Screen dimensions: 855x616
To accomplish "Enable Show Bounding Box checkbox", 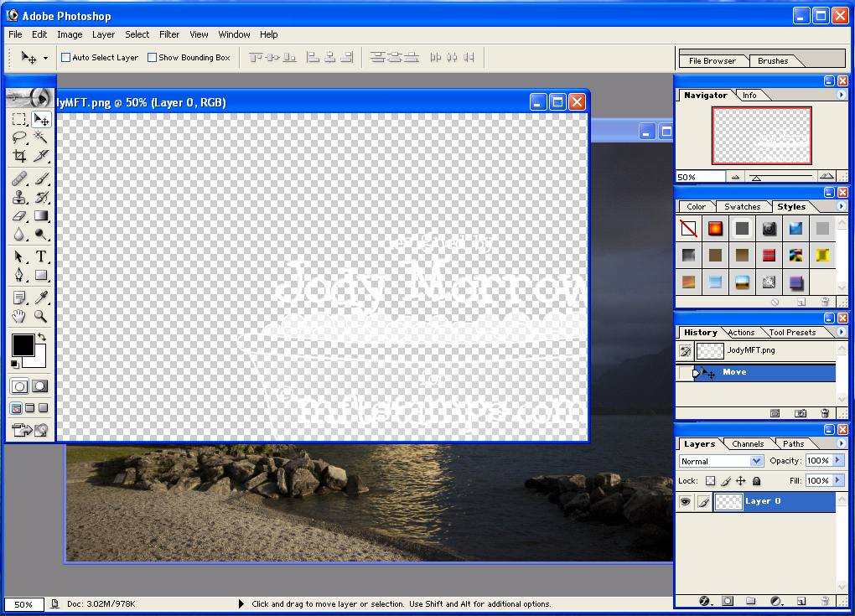I will coord(152,57).
